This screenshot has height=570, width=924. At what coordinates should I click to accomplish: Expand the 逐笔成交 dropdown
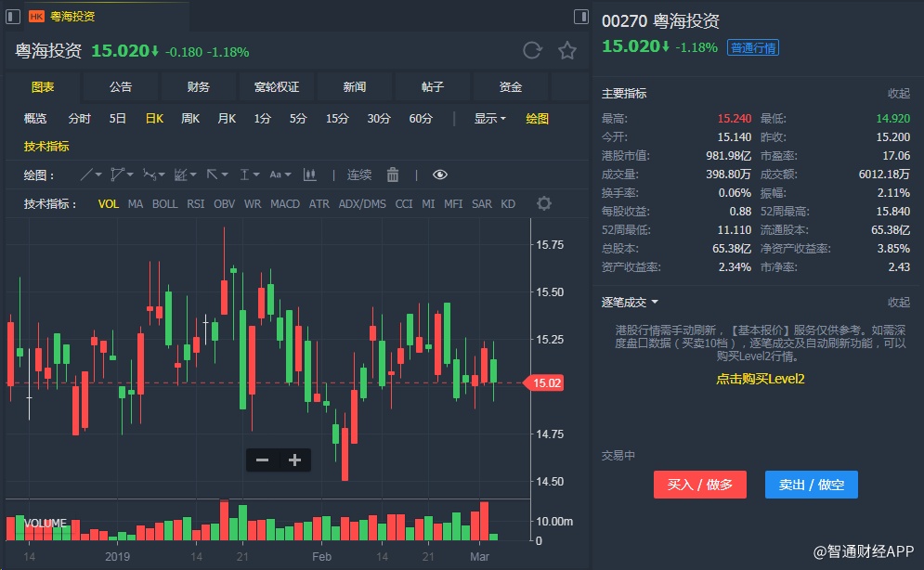(x=630, y=302)
